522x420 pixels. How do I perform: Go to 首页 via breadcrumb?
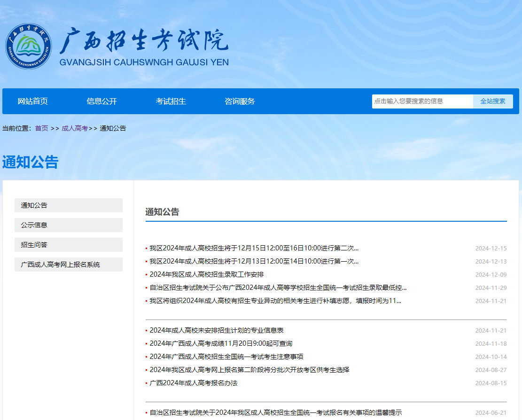[x=42, y=128]
